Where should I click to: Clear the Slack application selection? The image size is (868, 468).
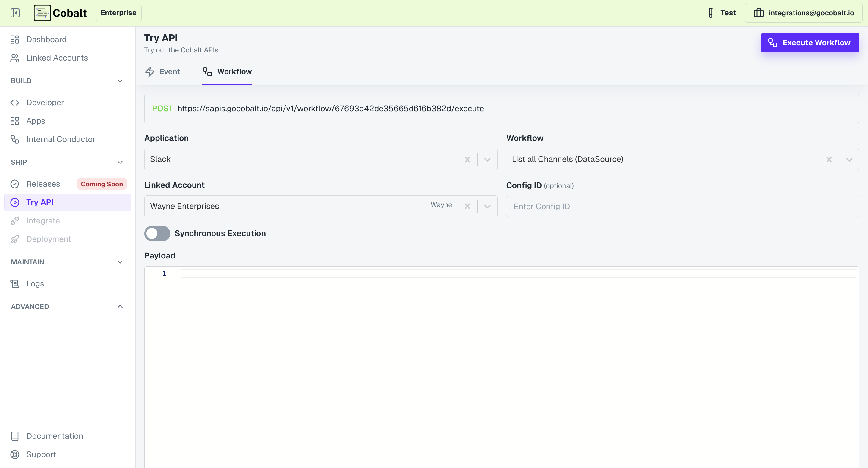pyautogui.click(x=468, y=159)
